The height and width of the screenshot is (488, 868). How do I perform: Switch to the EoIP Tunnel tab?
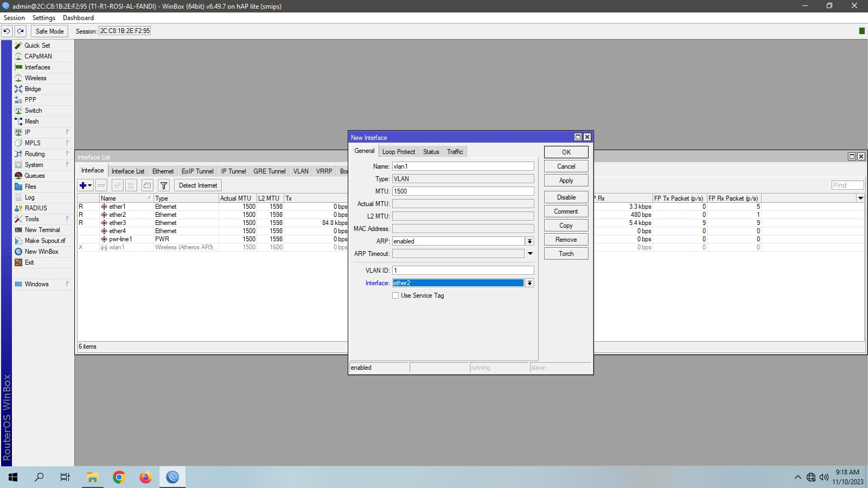pos(197,171)
